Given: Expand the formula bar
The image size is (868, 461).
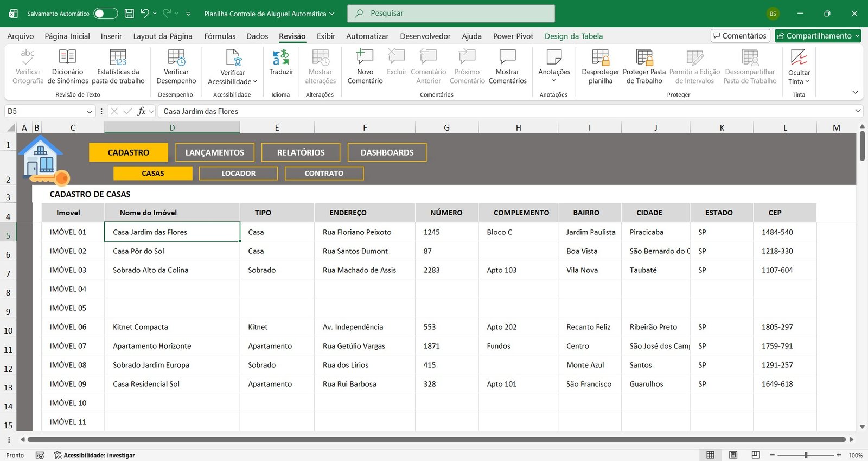Looking at the screenshot, I should [858, 111].
